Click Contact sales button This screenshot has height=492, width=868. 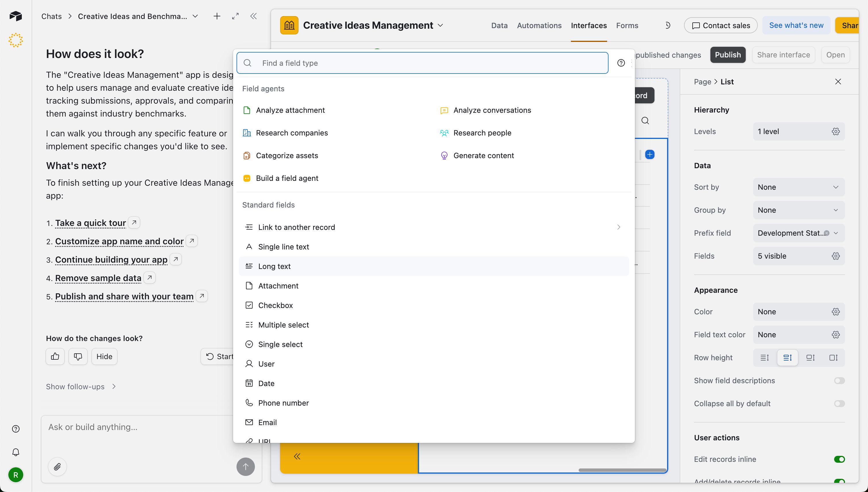[x=721, y=25]
